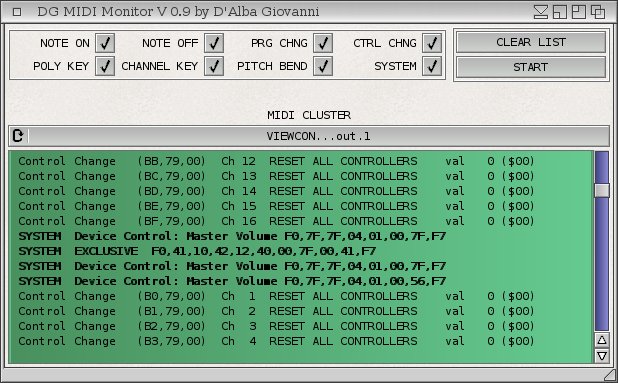The image size is (618, 383).
Task: Click the window snapshot gadget beside iconify
Action: [560, 12]
